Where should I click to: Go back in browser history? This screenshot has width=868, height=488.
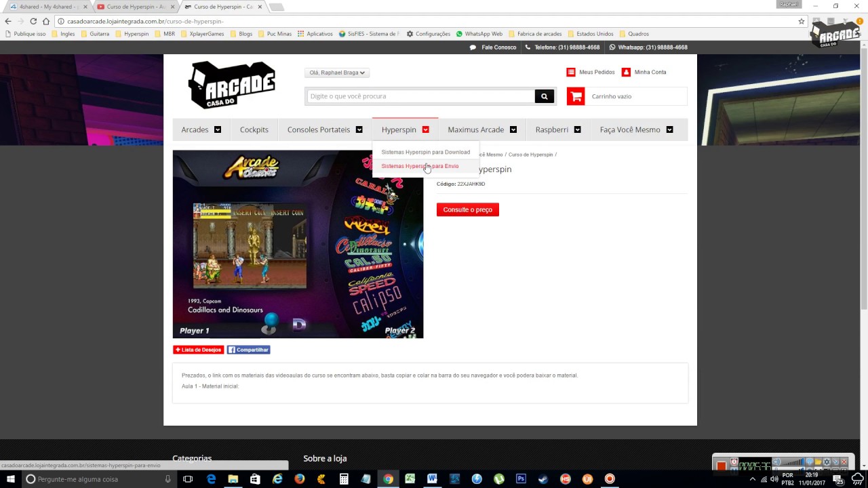(x=8, y=21)
